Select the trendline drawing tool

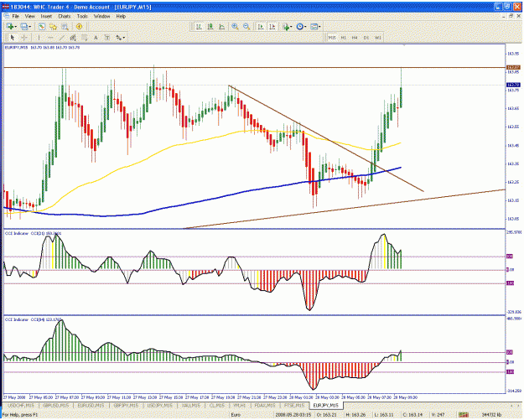[x=61, y=38]
